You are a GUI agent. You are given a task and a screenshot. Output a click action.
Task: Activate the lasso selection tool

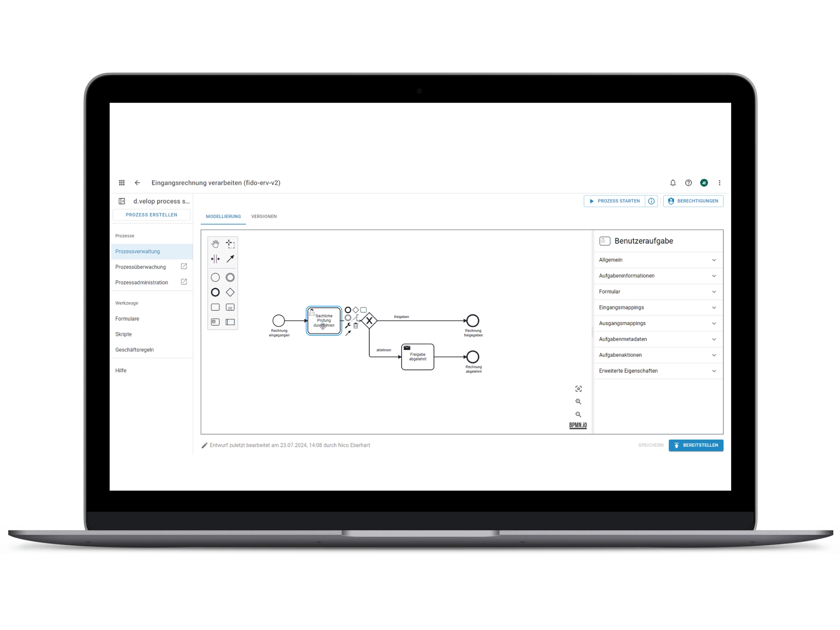click(x=230, y=244)
